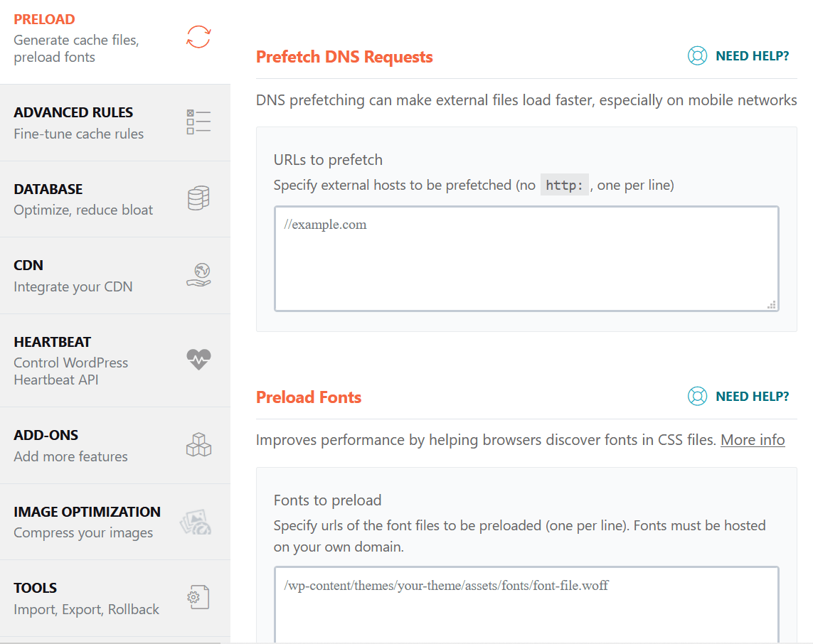This screenshot has width=813, height=644.
Task: Click lifebuoy icon beside Prefetch DNS Requests
Action: 697,56
